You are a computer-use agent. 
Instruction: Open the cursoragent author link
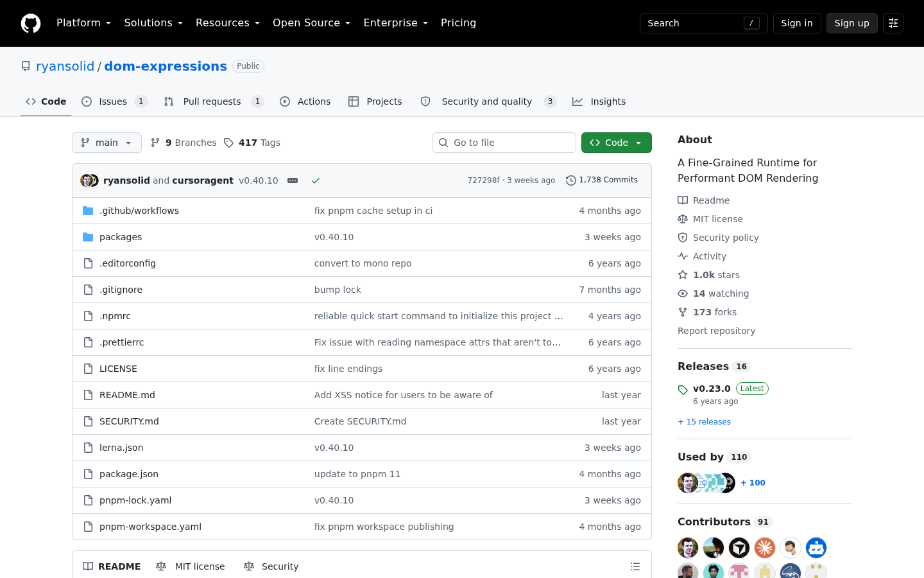pyautogui.click(x=203, y=180)
